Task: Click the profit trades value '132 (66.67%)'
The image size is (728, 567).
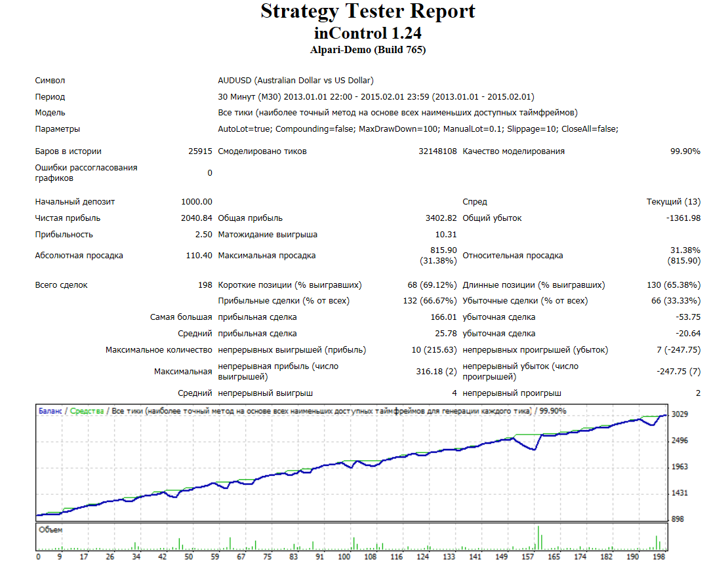Action: pos(430,301)
